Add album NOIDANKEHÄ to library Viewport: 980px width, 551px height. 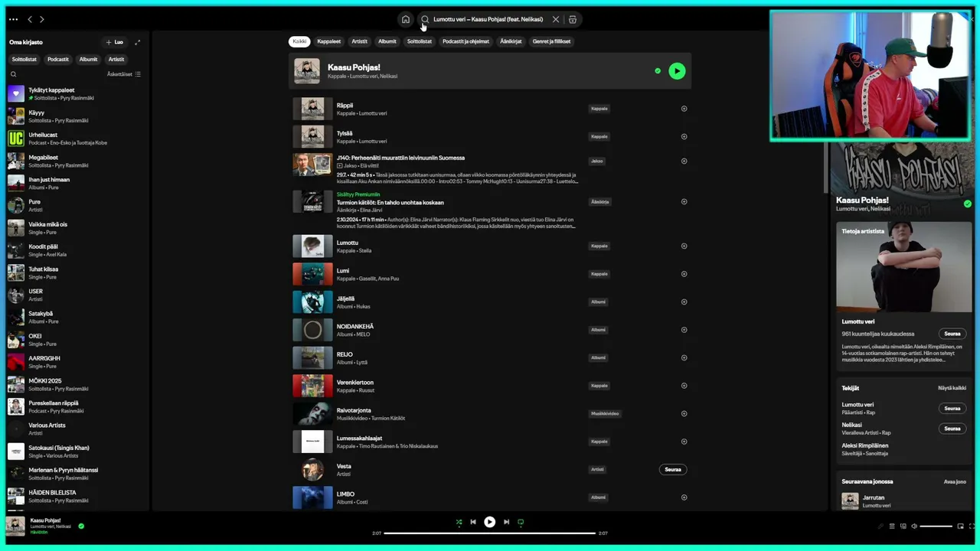pos(684,330)
